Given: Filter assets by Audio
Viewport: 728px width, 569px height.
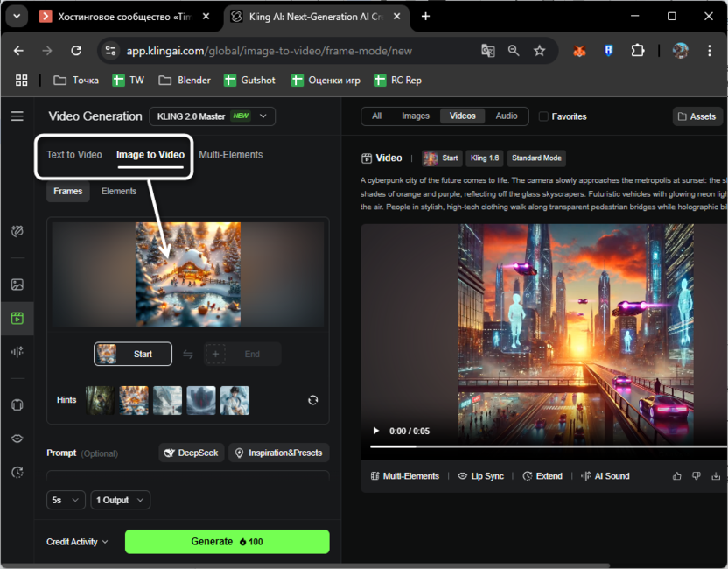Looking at the screenshot, I should [x=507, y=116].
